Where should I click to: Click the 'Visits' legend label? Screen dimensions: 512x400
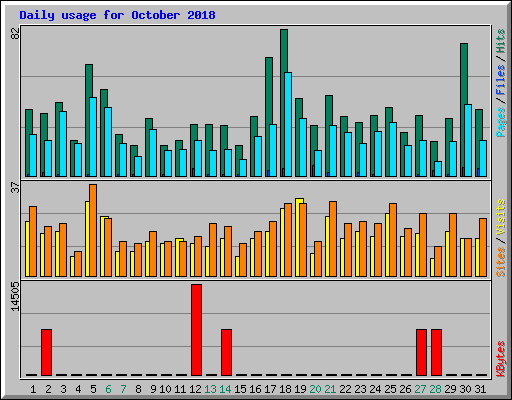tap(501, 218)
